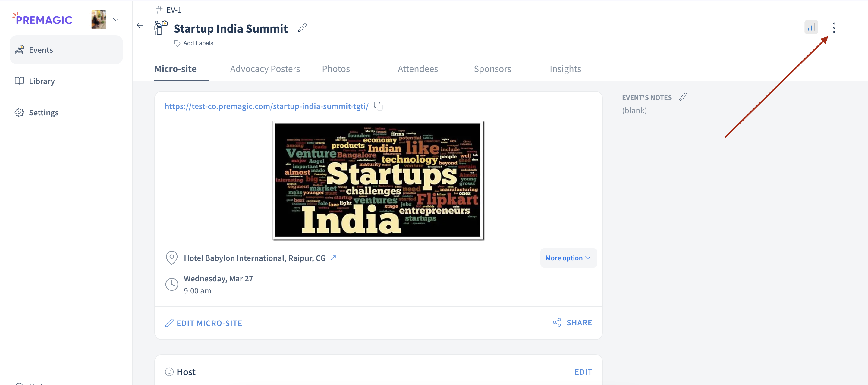This screenshot has width=868, height=385.
Task: Edit event title with pencil icon
Action: 302,28
